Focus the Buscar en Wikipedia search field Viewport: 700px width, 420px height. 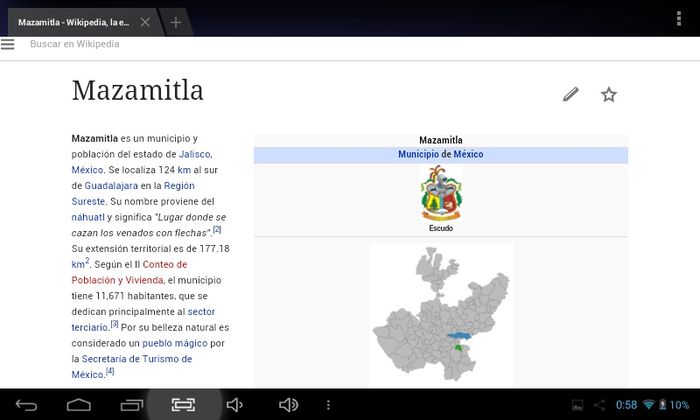(x=75, y=44)
